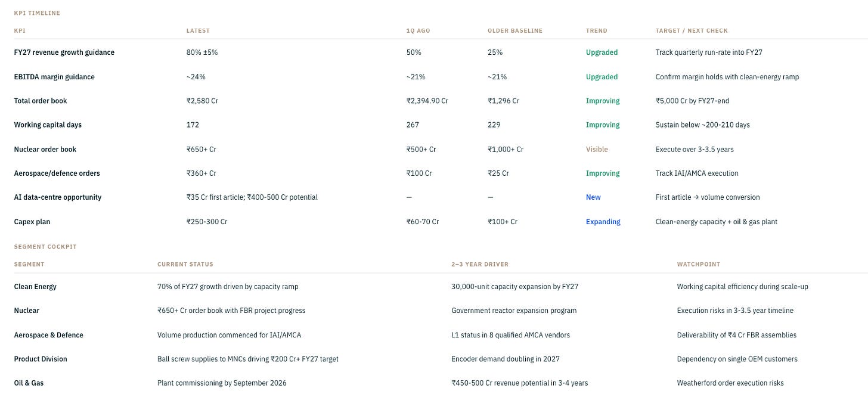The width and height of the screenshot is (868, 400).
Task: Click the KPI Timeline section heading
Action: click(x=37, y=13)
